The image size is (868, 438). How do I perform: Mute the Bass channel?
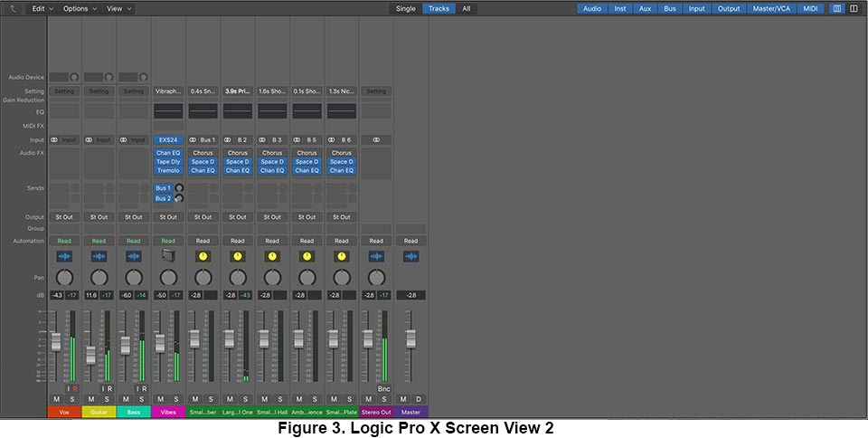click(126, 399)
